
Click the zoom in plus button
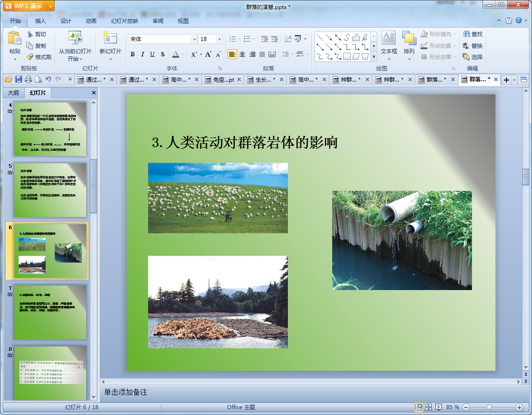click(519, 407)
